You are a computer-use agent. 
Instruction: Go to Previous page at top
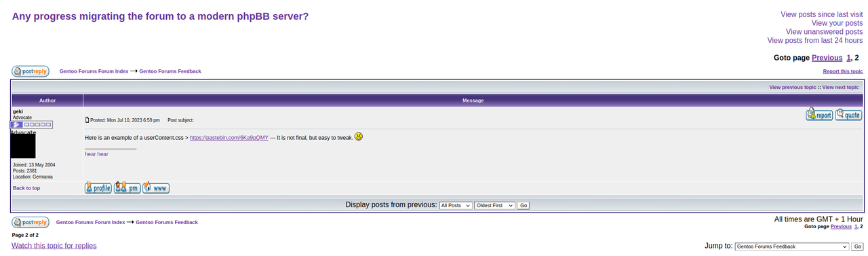827,58
